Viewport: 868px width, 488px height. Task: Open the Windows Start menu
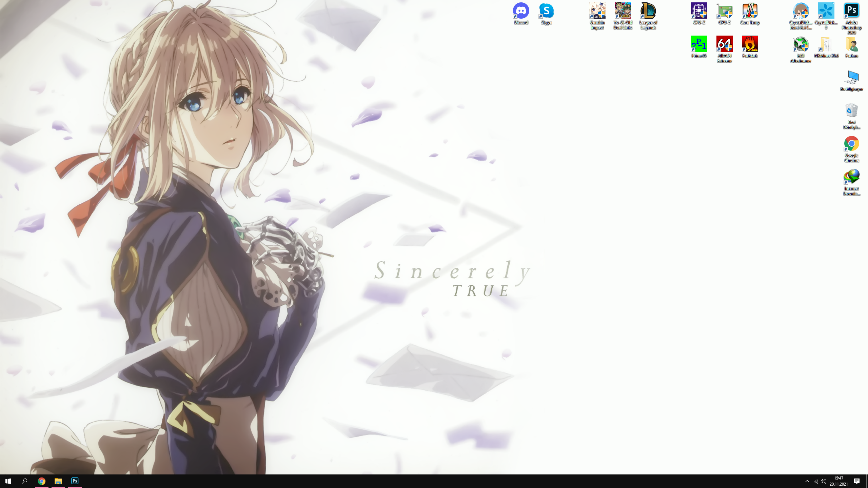(x=8, y=481)
